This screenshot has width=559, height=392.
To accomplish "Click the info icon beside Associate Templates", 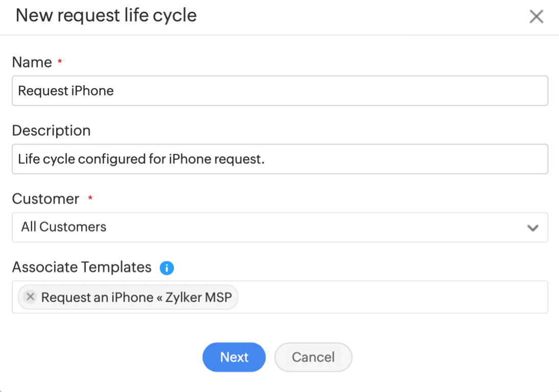I will [x=167, y=268].
